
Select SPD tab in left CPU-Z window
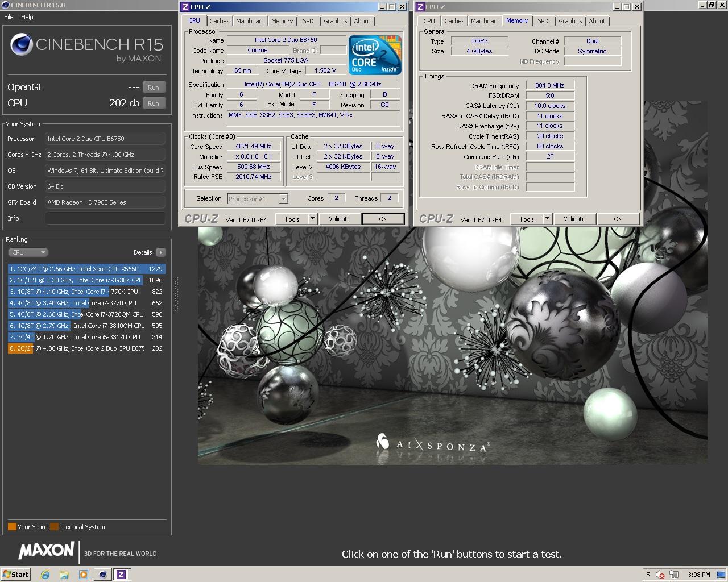coord(308,21)
